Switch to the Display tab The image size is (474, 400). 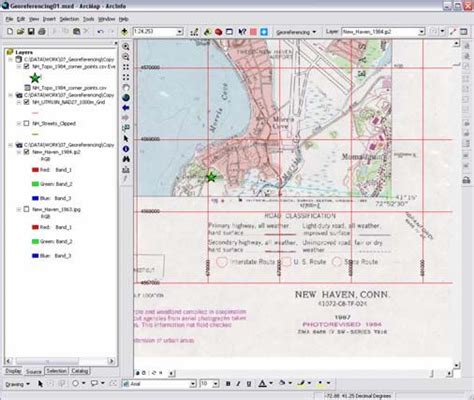pyautogui.click(x=13, y=371)
